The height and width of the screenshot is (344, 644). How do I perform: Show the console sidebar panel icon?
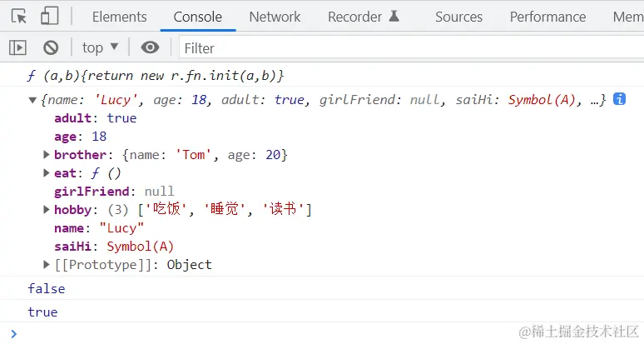(x=17, y=47)
